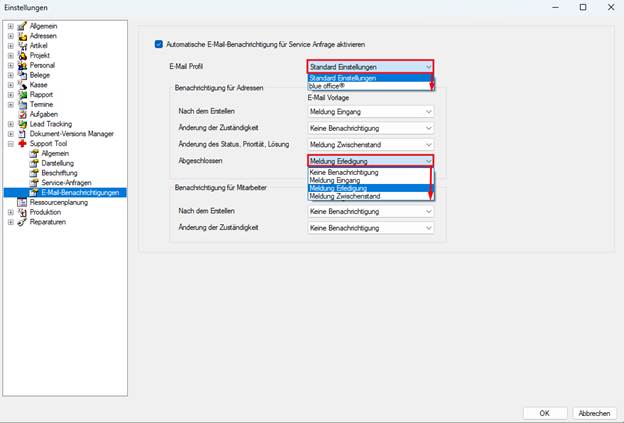The width and height of the screenshot is (624, 423).
Task: Click the Dokument-Versions Manager icon
Action: pos(23,134)
